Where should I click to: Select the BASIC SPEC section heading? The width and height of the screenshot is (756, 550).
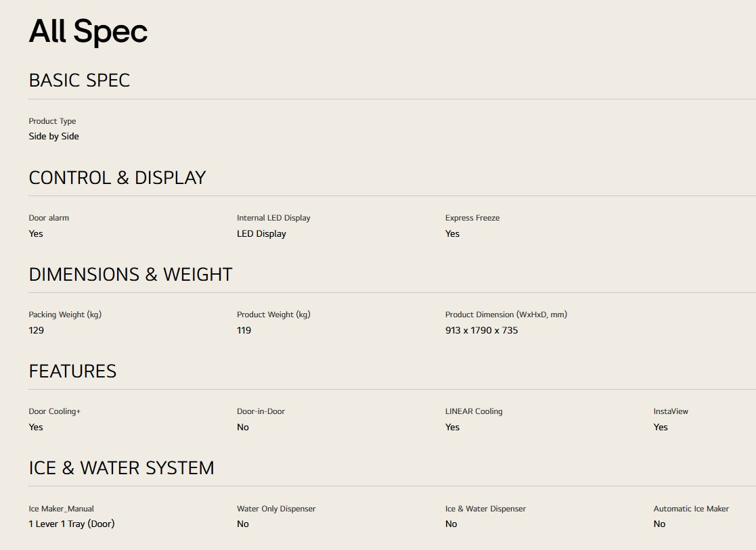80,81
